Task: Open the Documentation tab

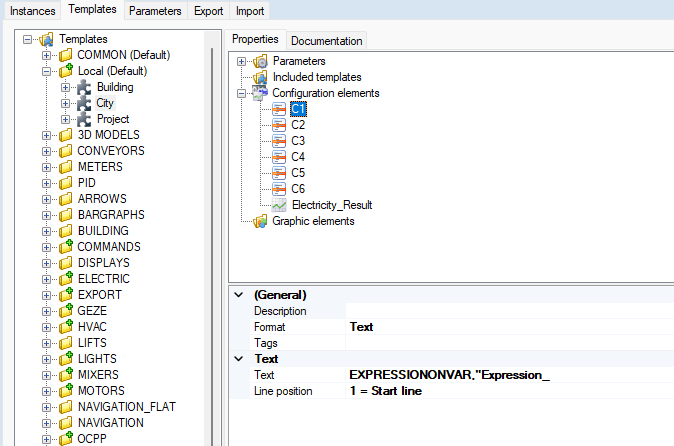Action: (x=326, y=41)
